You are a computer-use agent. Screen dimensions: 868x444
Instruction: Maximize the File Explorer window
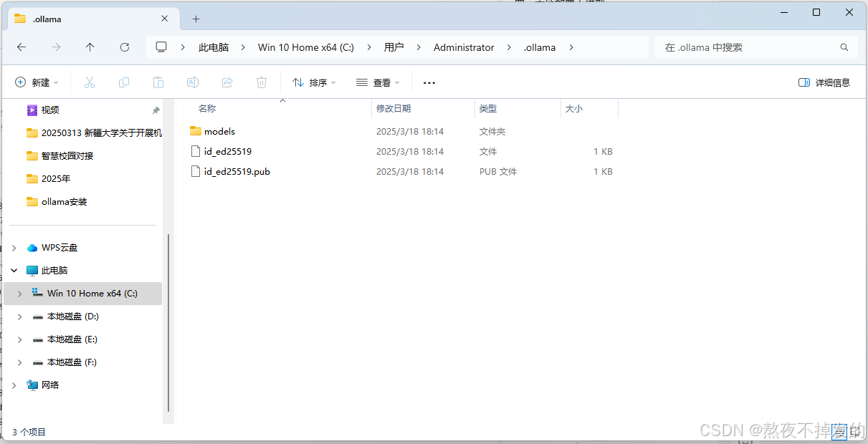(816, 12)
